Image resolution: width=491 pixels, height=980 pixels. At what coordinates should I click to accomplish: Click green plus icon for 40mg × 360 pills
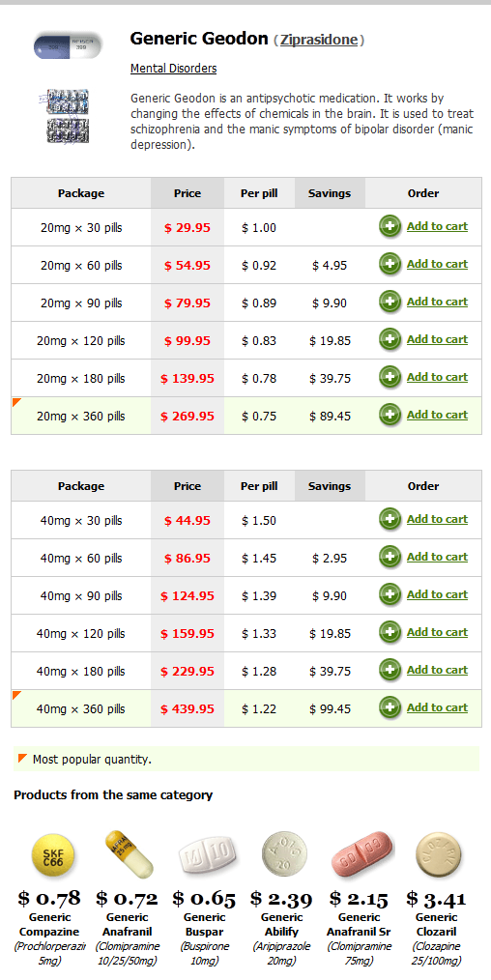coord(390,707)
